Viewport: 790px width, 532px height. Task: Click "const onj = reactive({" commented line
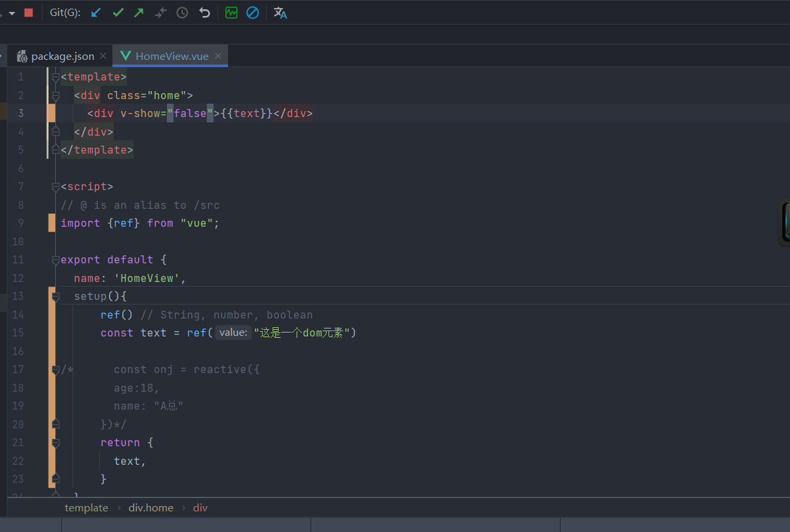(x=186, y=369)
